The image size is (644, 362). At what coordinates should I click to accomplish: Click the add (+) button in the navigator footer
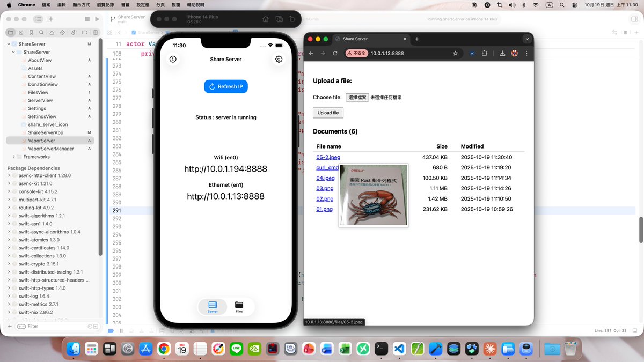pos(10,326)
